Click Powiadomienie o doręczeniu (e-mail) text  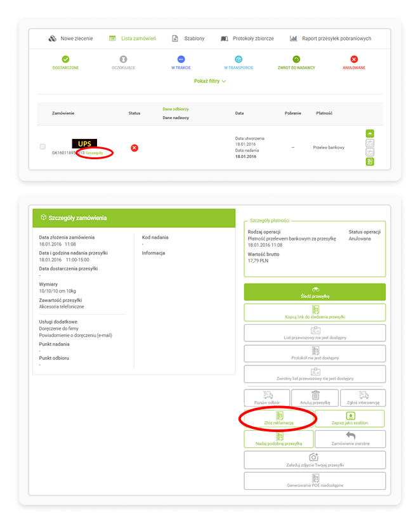75,335
